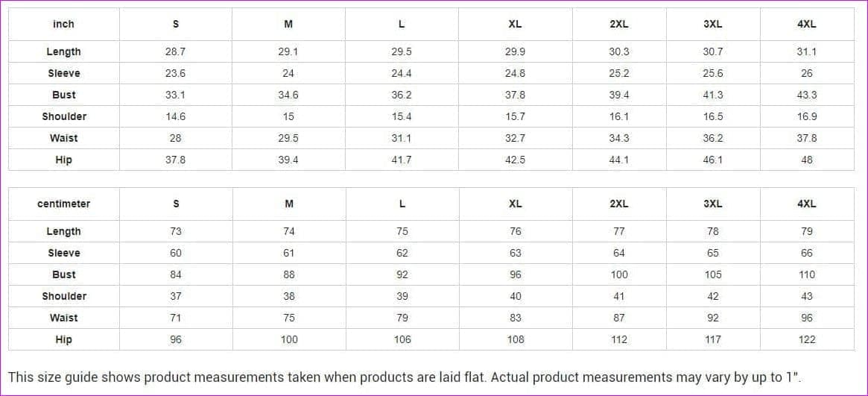The height and width of the screenshot is (396, 868).
Task: Select the Hip value 41.7 for size L
Action: click(x=402, y=160)
